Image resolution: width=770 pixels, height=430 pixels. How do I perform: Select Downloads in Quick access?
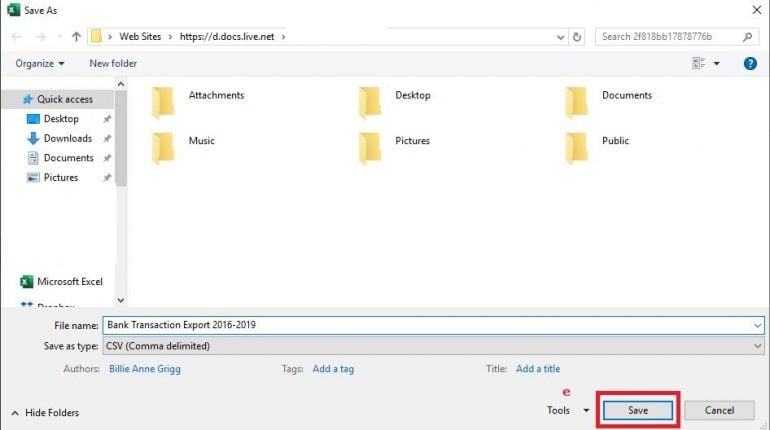67,139
